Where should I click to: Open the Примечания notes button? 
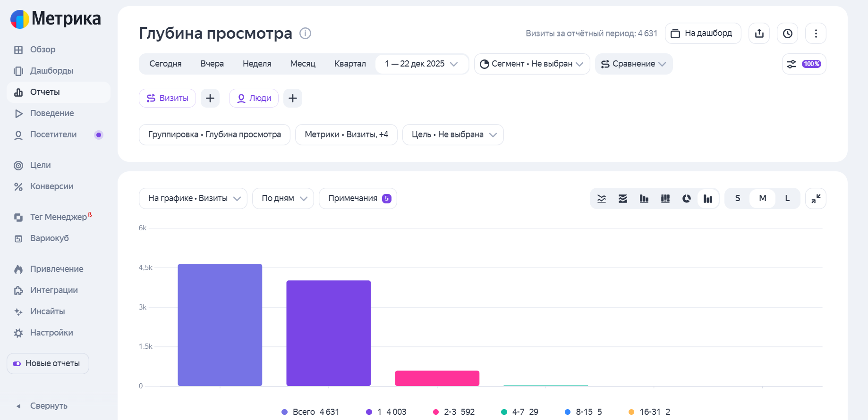pos(358,199)
